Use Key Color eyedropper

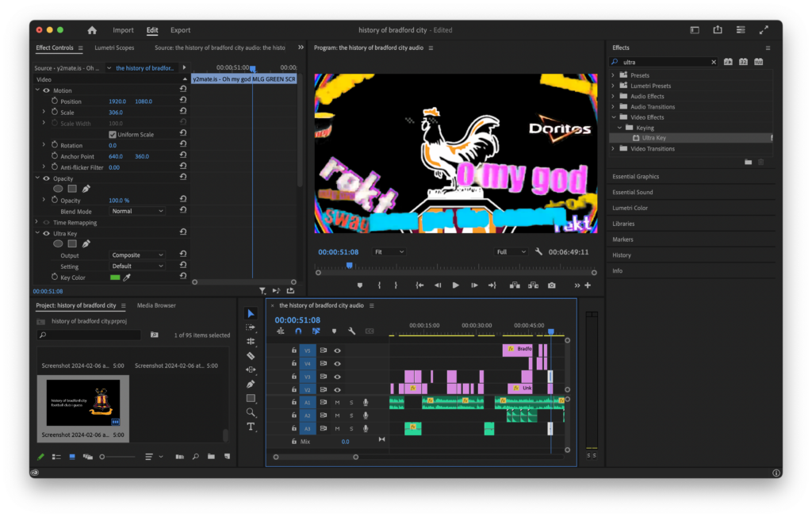pos(127,278)
